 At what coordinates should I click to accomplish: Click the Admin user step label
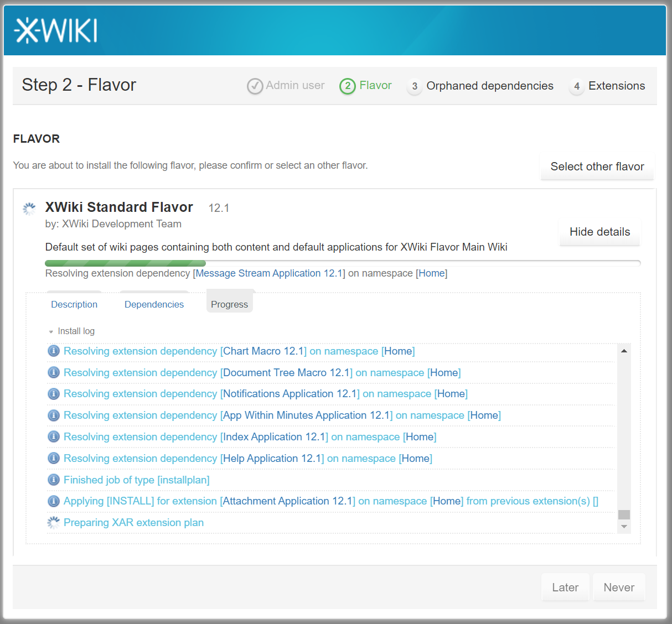[295, 86]
